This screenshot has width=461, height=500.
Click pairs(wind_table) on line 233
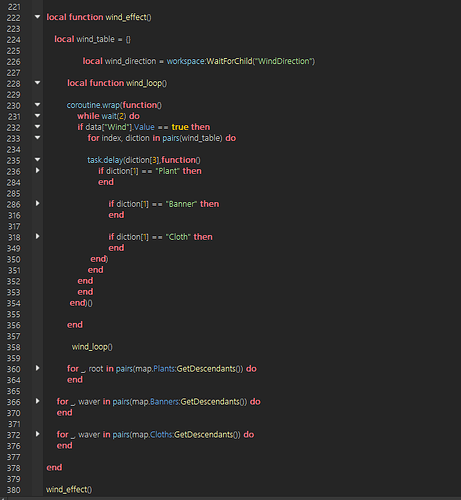click(192, 138)
